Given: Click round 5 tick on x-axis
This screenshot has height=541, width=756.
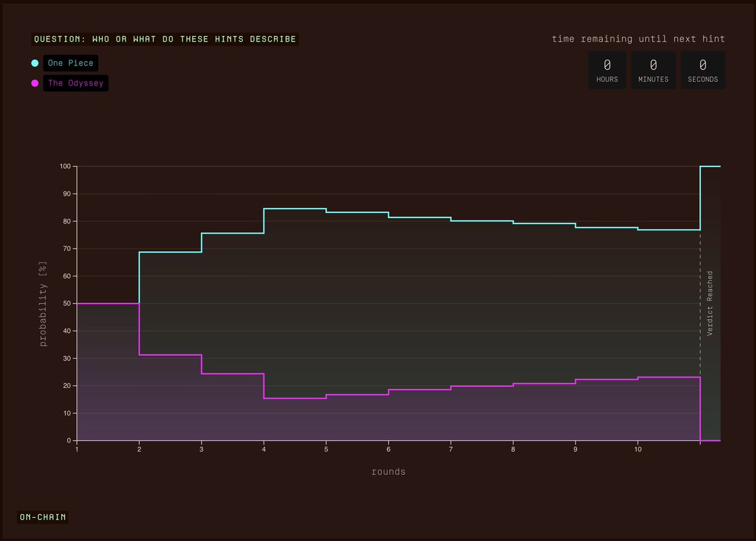Looking at the screenshot, I should click(326, 450).
